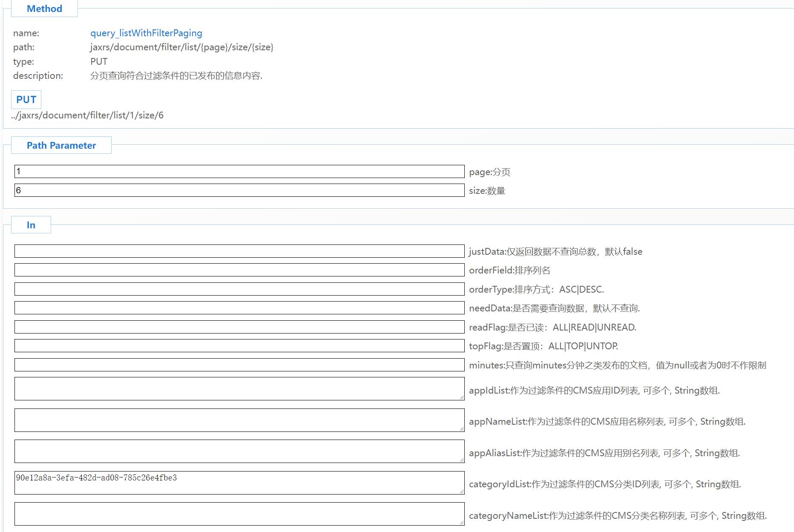Open the query_listWithFilterPaging method link

point(146,33)
